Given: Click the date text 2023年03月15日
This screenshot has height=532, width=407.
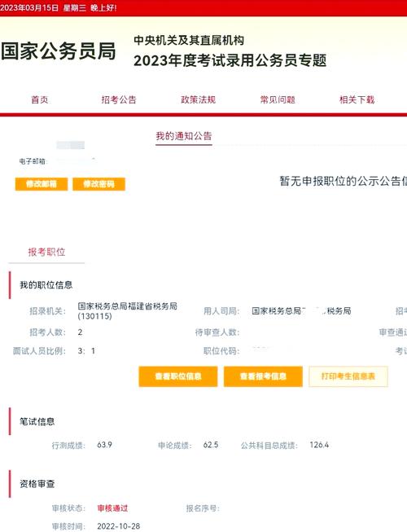Looking at the screenshot, I should click(29, 8).
